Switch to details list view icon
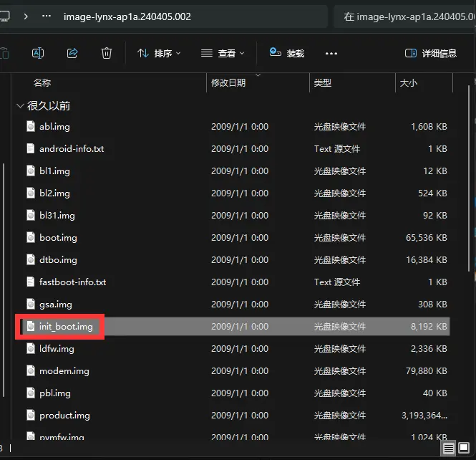476x460 pixels. [448, 448]
